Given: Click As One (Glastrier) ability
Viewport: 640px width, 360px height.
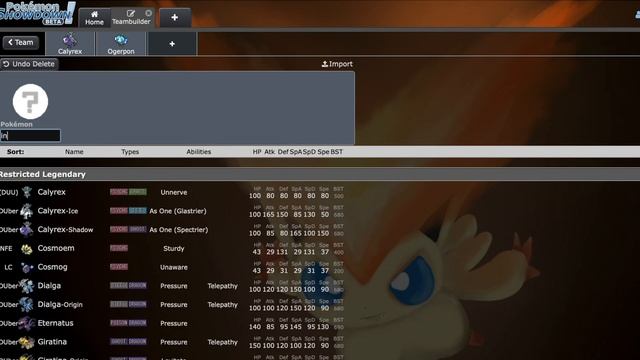Looking at the screenshot, I should point(178,211).
